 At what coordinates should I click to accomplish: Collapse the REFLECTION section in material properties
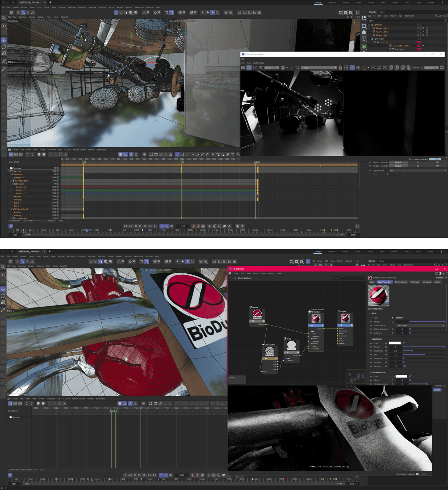(x=371, y=339)
